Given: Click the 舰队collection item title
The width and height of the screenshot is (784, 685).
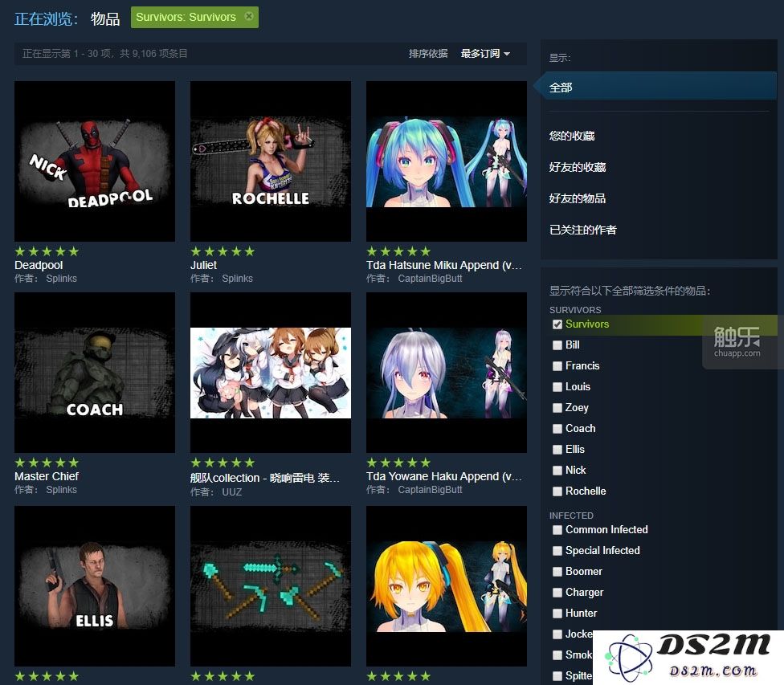Looking at the screenshot, I should (265, 478).
